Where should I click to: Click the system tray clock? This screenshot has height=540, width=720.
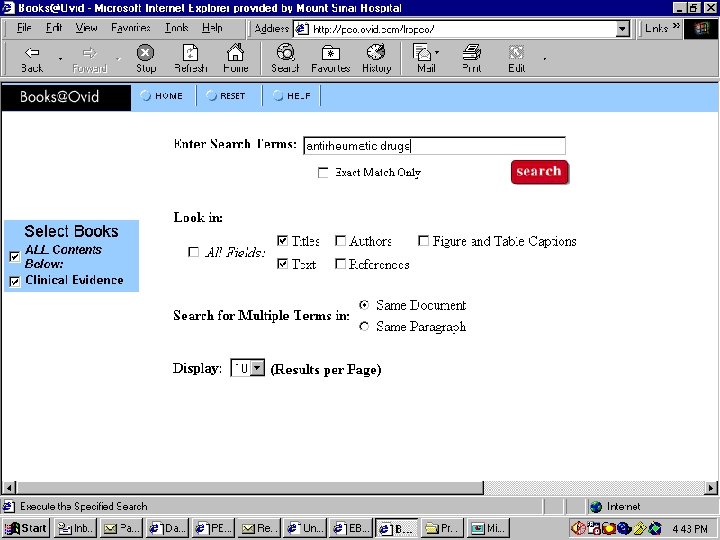coord(690,529)
